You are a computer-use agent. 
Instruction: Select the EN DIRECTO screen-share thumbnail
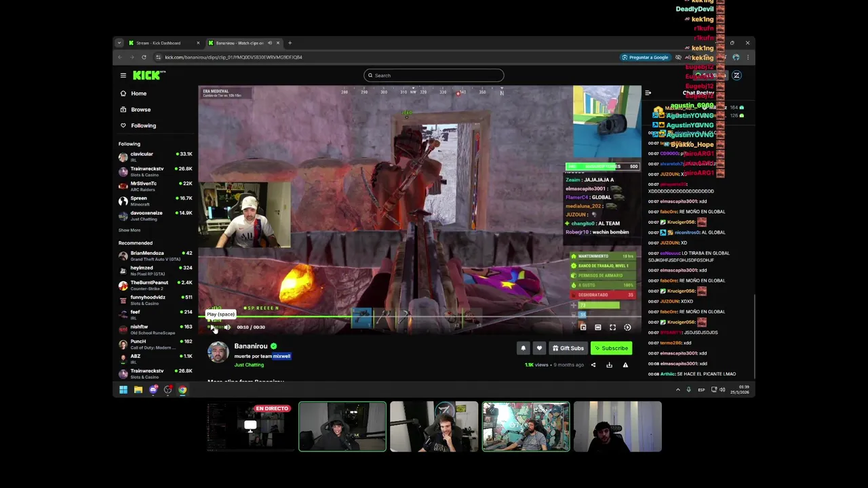pyautogui.click(x=250, y=426)
